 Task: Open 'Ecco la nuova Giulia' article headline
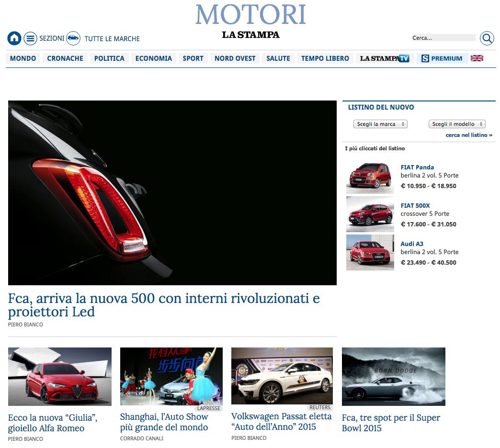click(53, 423)
